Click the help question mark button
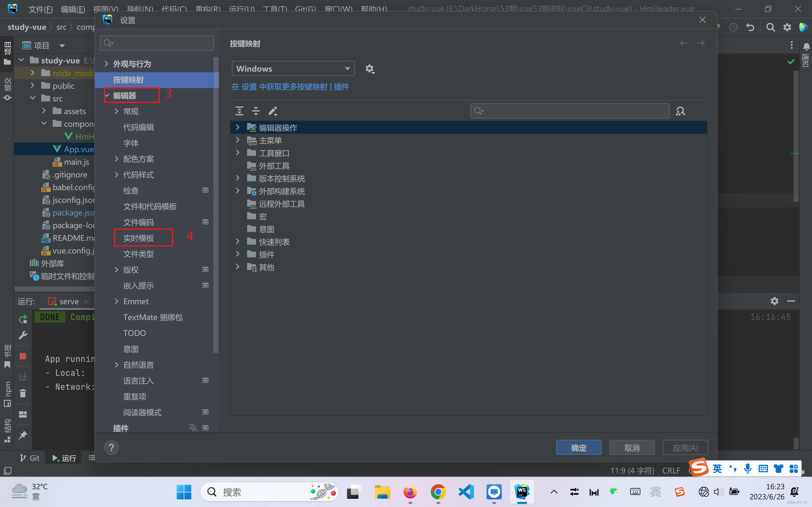Viewport: 812px width, 507px height. tap(111, 448)
